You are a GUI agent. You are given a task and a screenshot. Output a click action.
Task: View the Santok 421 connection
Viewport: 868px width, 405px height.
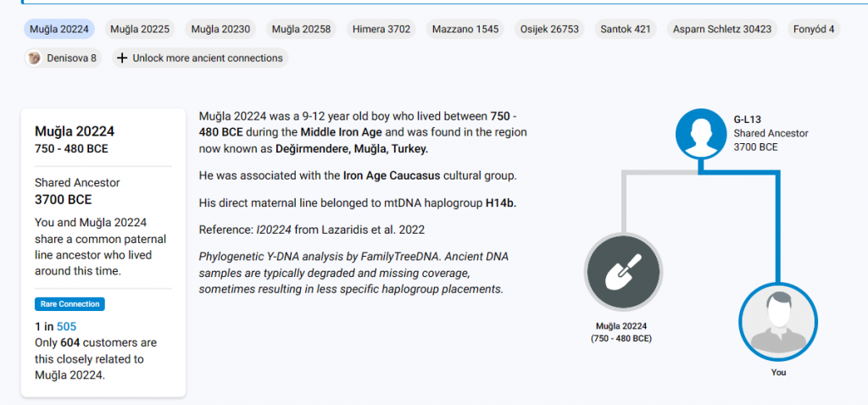pos(626,30)
